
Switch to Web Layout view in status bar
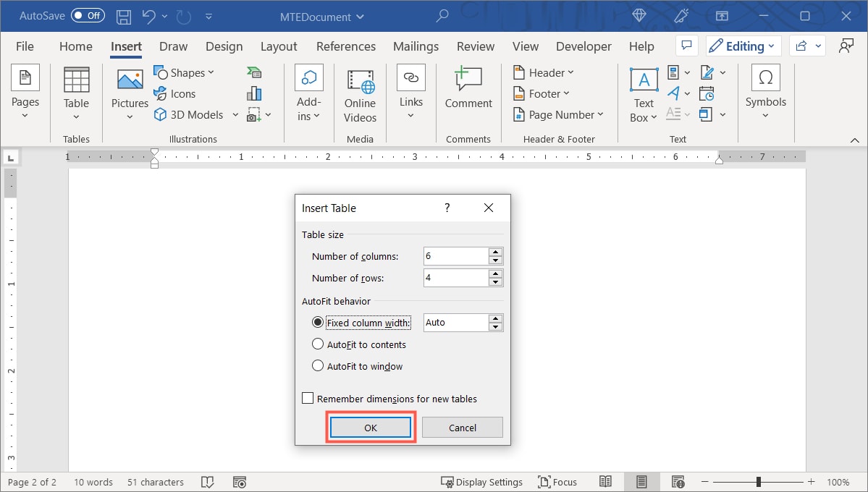pos(678,482)
